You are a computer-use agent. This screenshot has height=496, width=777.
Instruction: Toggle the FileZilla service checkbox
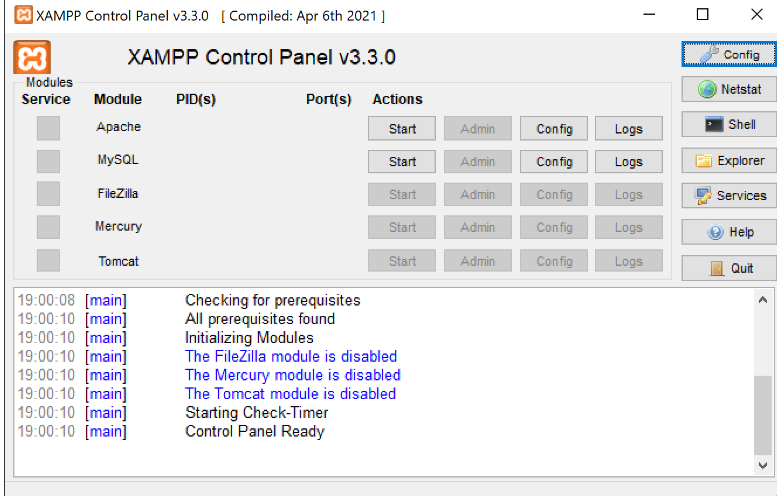48,194
